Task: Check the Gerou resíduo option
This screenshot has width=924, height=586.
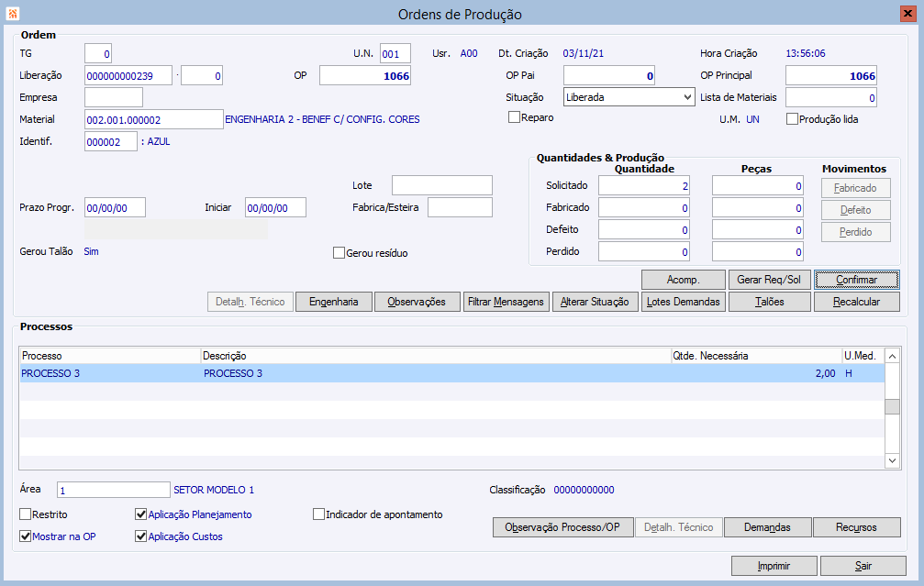Action: point(339,253)
